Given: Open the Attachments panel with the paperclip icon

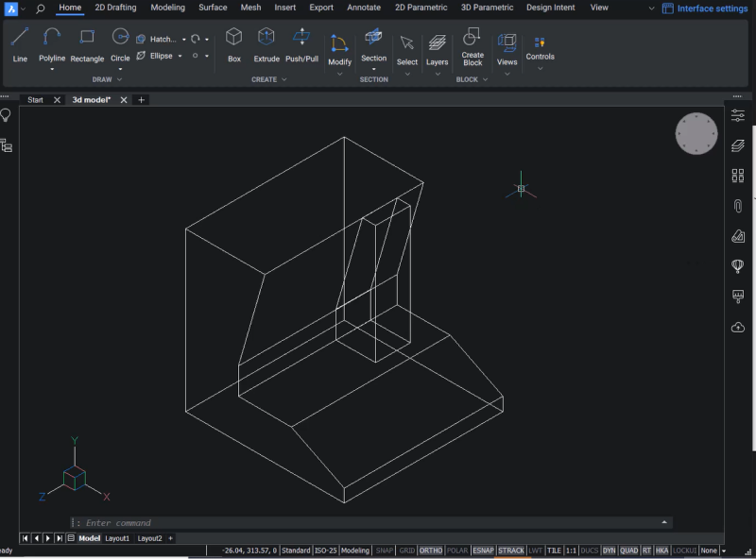Looking at the screenshot, I should (737, 205).
